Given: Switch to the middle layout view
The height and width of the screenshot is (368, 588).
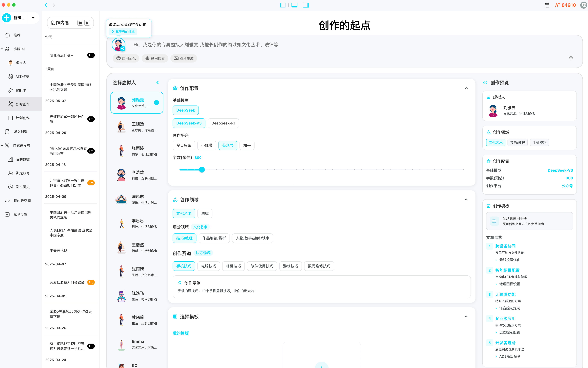Looking at the screenshot, I should click(294, 5).
